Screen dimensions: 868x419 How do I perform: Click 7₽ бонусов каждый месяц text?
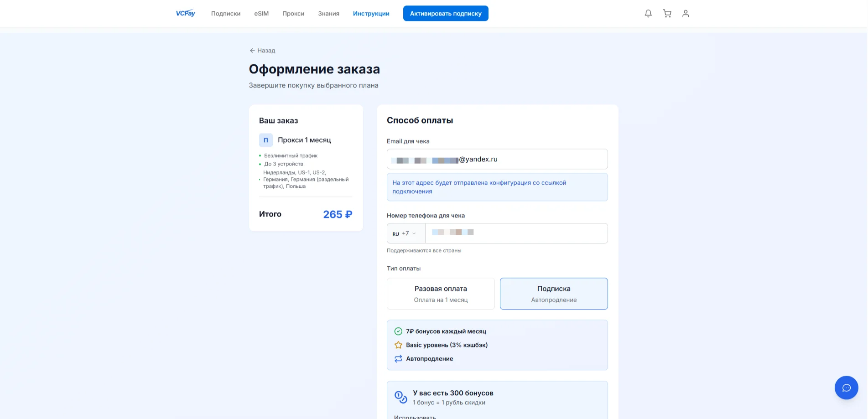[446, 331]
